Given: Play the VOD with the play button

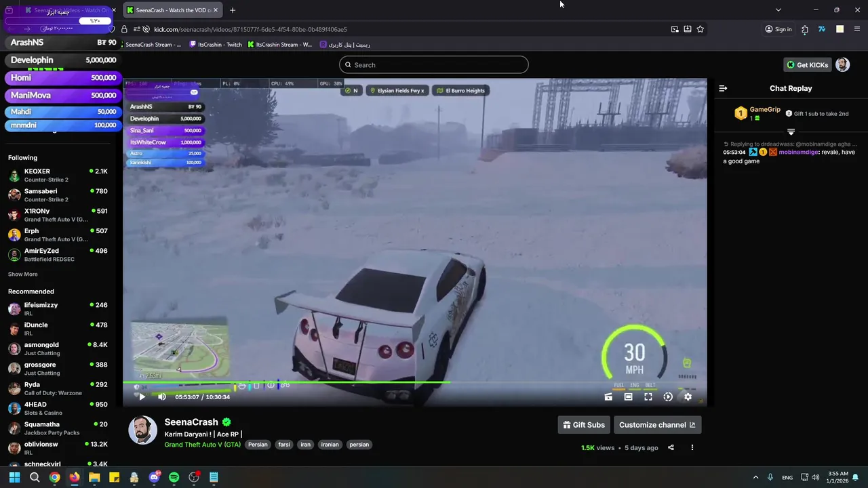Looking at the screenshot, I should pyautogui.click(x=142, y=396).
